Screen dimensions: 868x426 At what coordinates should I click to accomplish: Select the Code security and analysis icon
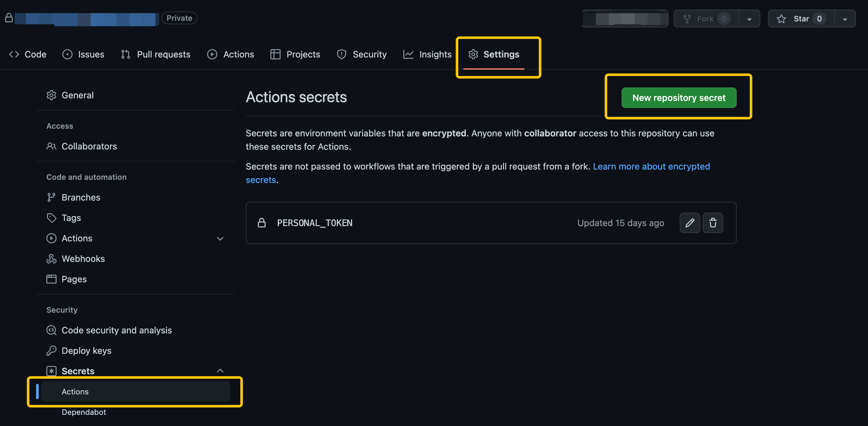[x=51, y=330]
